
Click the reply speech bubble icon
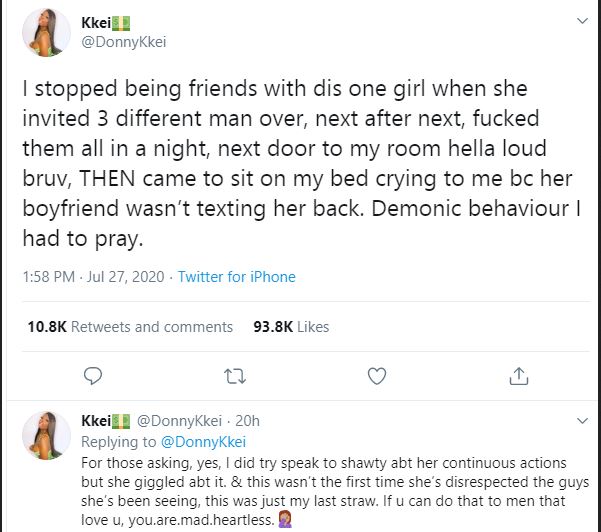click(x=93, y=376)
